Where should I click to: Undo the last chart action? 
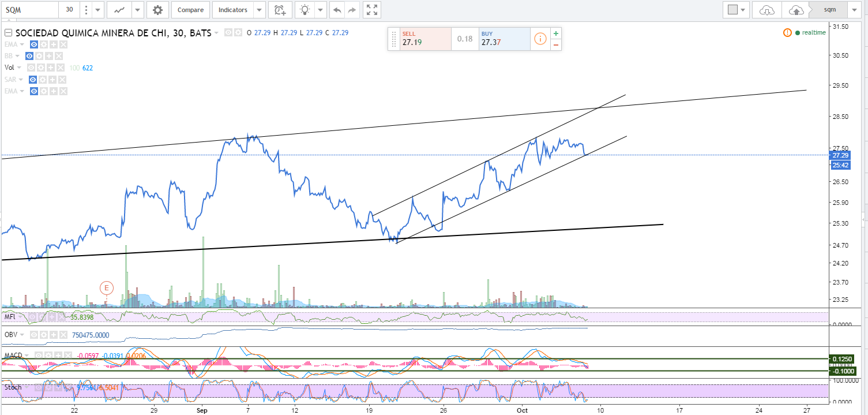tap(337, 10)
